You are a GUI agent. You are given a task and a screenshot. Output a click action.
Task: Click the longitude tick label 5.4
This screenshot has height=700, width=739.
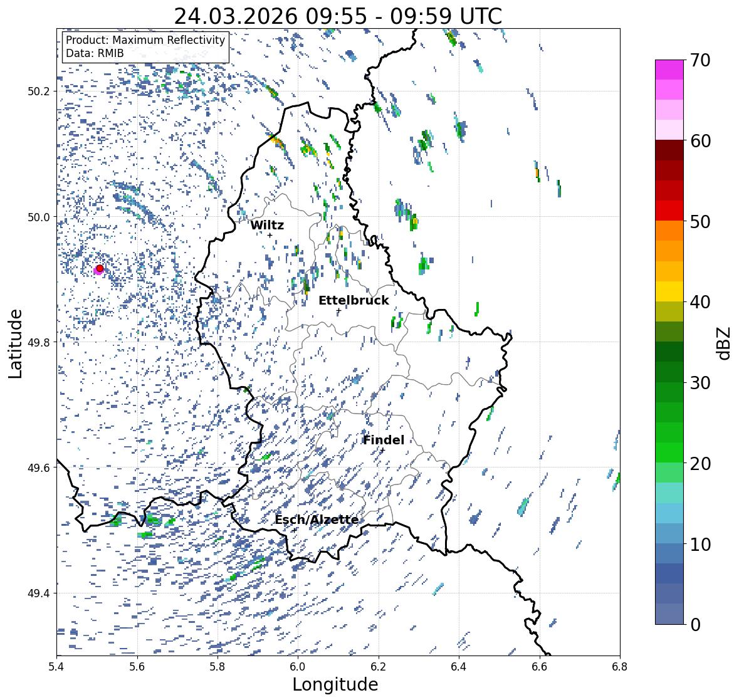pyautogui.click(x=56, y=667)
